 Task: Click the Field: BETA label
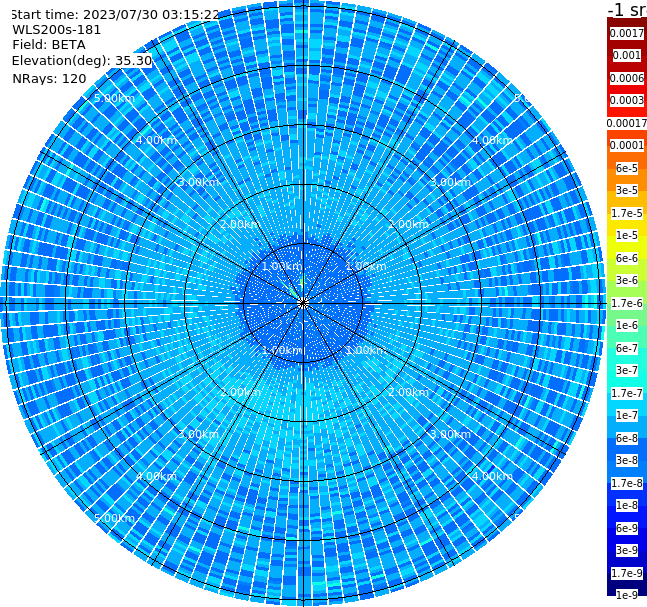[x=49, y=45]
